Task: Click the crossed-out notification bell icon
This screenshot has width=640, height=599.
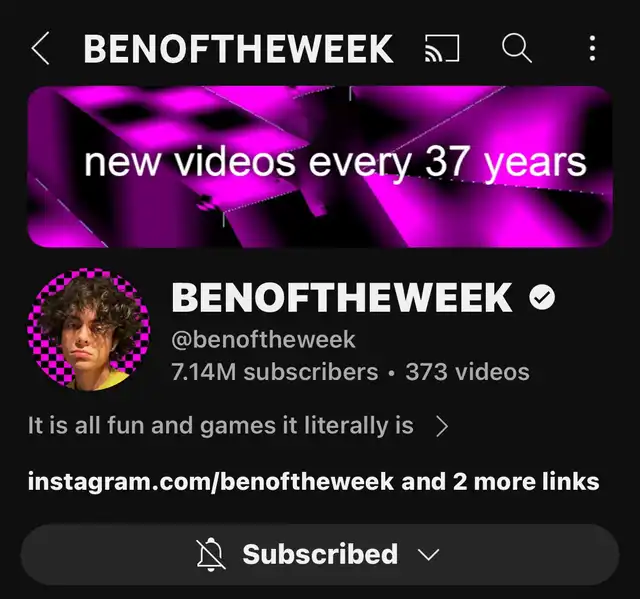Action: tap(210, 554)
